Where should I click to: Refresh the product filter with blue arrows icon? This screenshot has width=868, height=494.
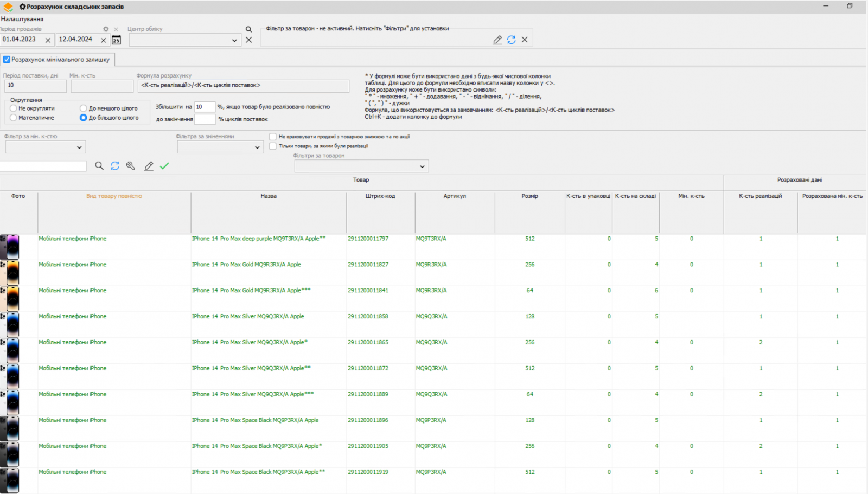[511, 40]
